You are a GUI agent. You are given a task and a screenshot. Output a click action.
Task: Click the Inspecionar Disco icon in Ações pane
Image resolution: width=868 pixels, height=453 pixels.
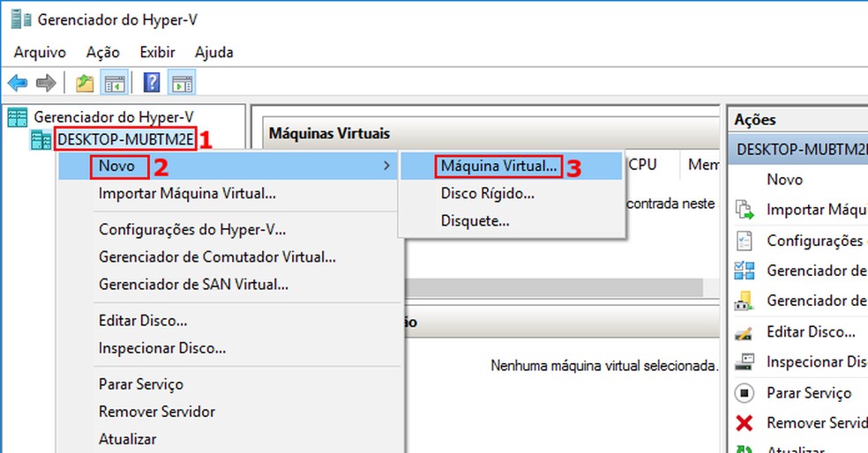click(x=745, y=361)
